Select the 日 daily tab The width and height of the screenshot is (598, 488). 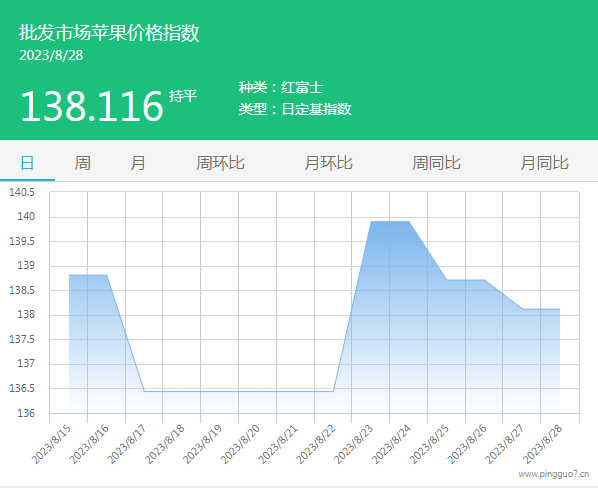point(27,163)
